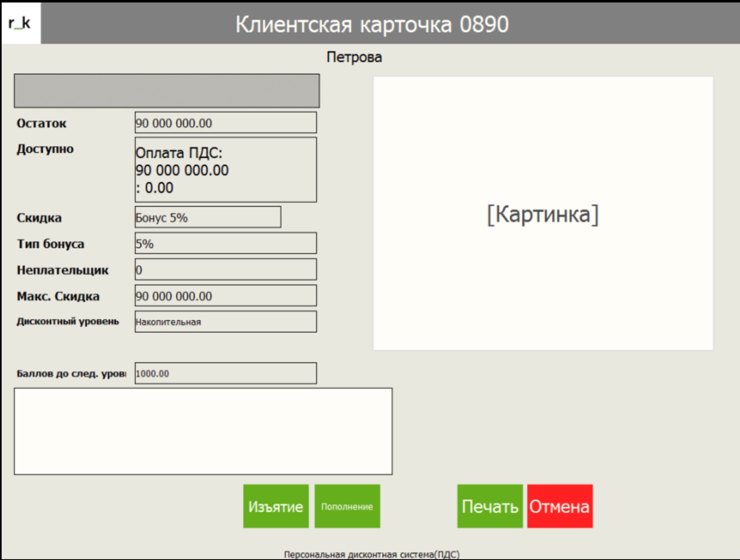Viewport: 740px width, 560px height.
Task: Click the gray hatched bar above Остаток
Action: 167,91
